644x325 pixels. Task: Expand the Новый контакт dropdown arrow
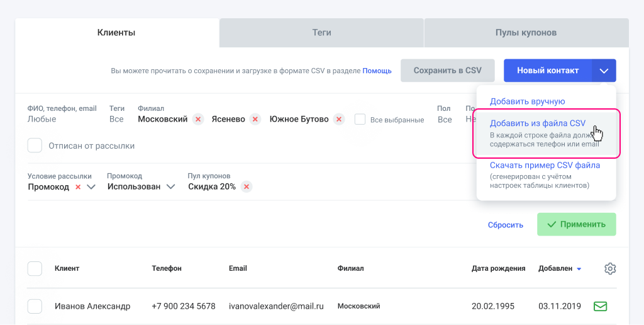click(604, 71)
